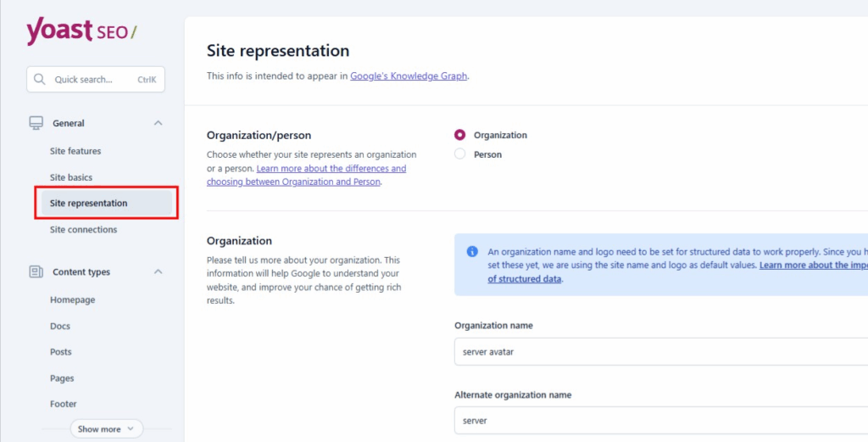Collapse the Content types section chevron
868x442 pixels.
[x=158, y=272]
